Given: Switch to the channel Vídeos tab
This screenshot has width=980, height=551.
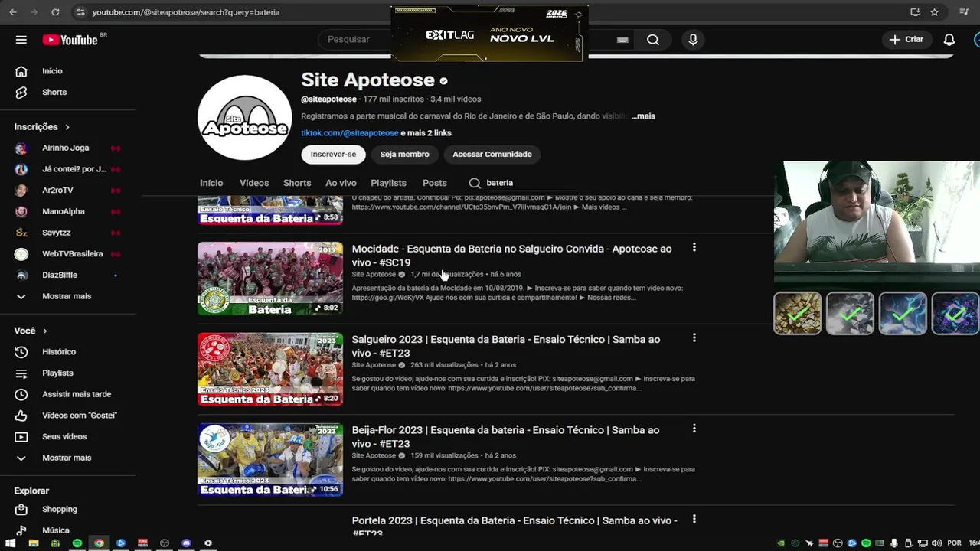Looking at the screenshot, I should coord(254,183).
